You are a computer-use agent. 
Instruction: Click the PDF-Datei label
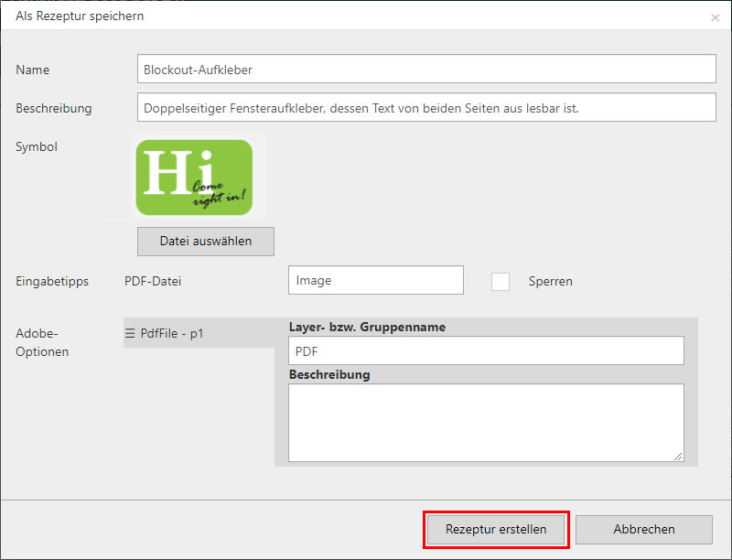(x=153, y=282)
